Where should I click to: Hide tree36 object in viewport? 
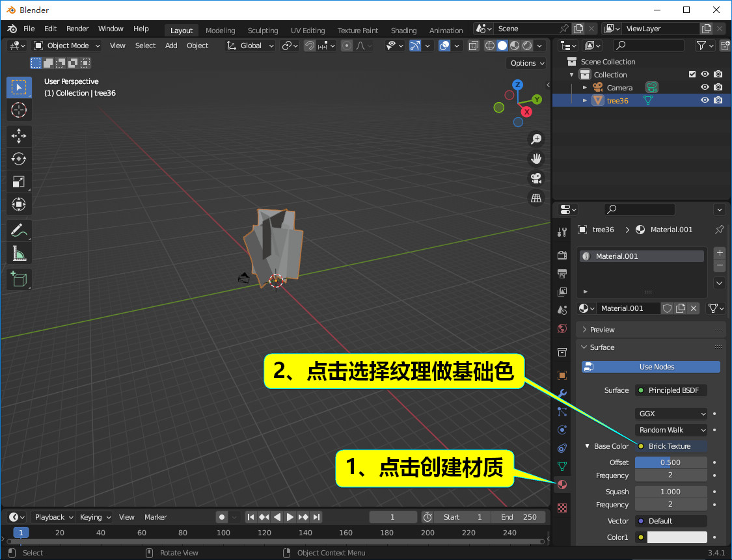[705, 100]
